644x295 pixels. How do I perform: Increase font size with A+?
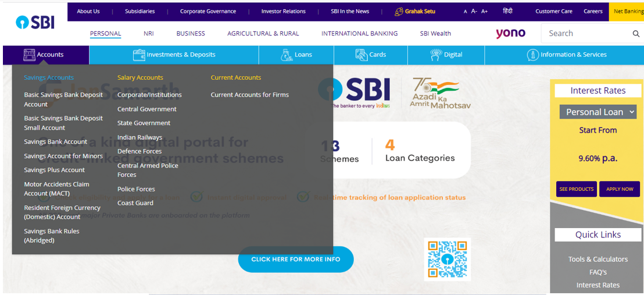(485, 12)
